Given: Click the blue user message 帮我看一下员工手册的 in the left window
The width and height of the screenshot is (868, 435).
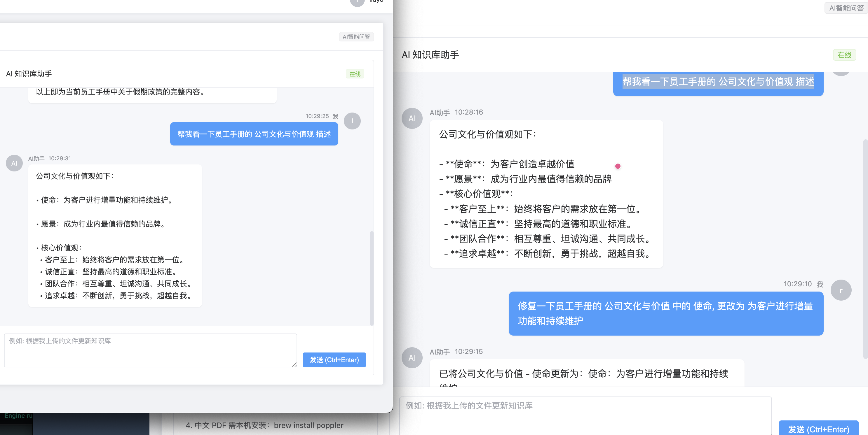Looking at the screenshot, I should point(254,134).
